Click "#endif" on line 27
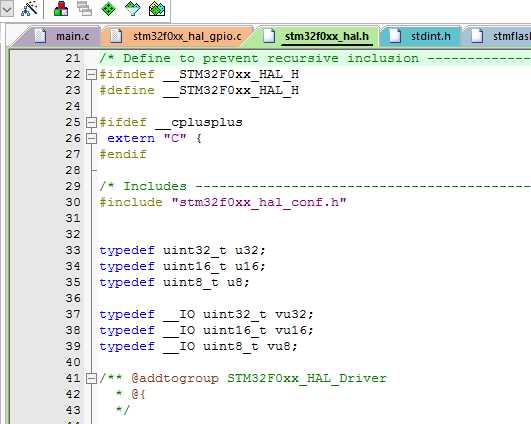The image size is (531, 424). pos(123,154)
